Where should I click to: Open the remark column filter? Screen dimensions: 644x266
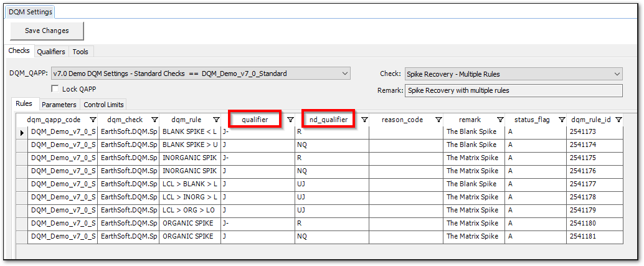[500, 120]
